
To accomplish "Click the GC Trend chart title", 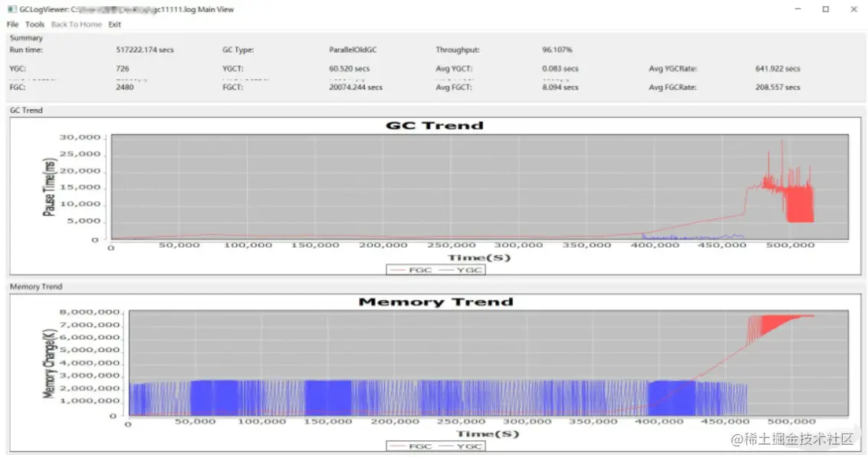I will coord(434,126).
